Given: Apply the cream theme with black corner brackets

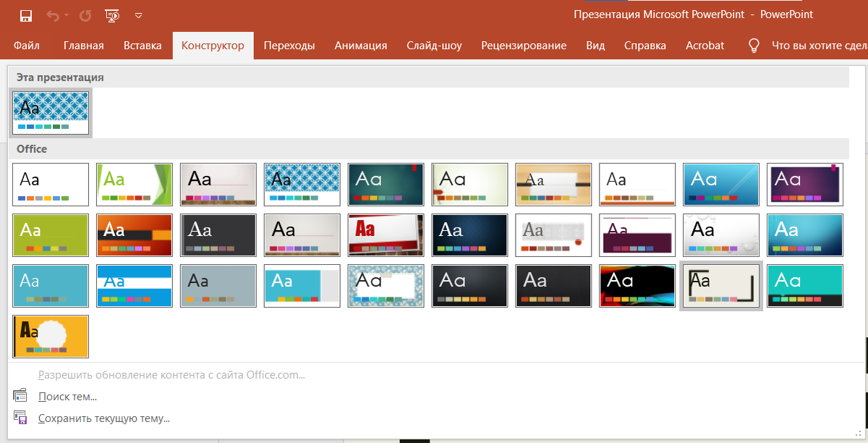Looking at the screenshot, I should [x=722, y=286].
